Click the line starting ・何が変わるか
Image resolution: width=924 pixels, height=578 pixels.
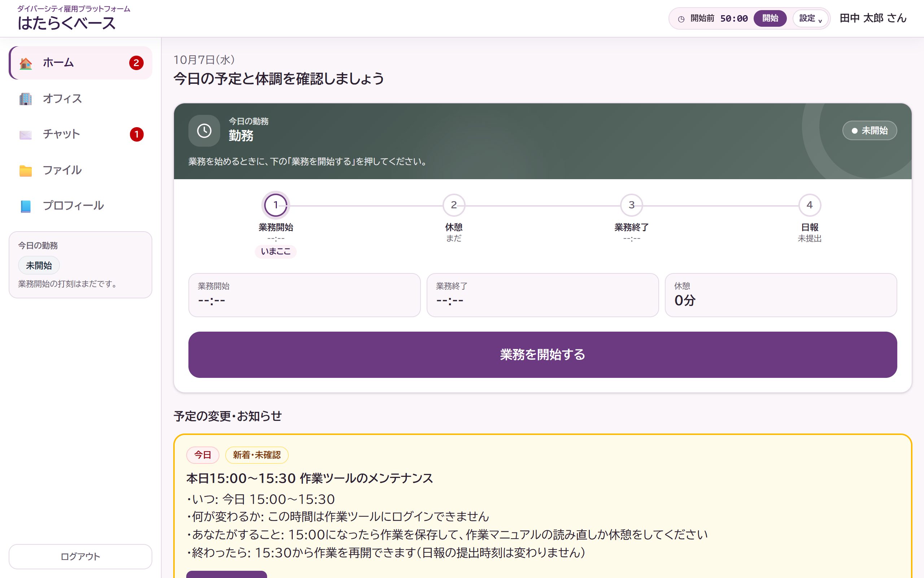click(338, 517)
